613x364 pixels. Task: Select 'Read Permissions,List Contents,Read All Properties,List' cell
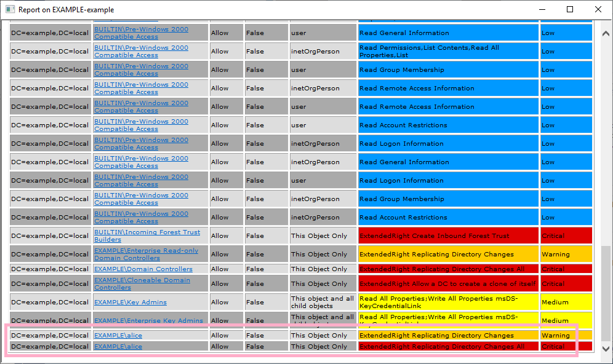(x=449, y=52)
